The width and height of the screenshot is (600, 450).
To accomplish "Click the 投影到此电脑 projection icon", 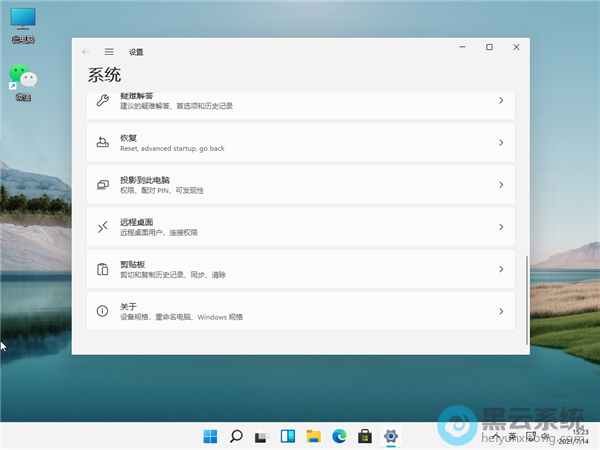I will click(x=102, y=185).
